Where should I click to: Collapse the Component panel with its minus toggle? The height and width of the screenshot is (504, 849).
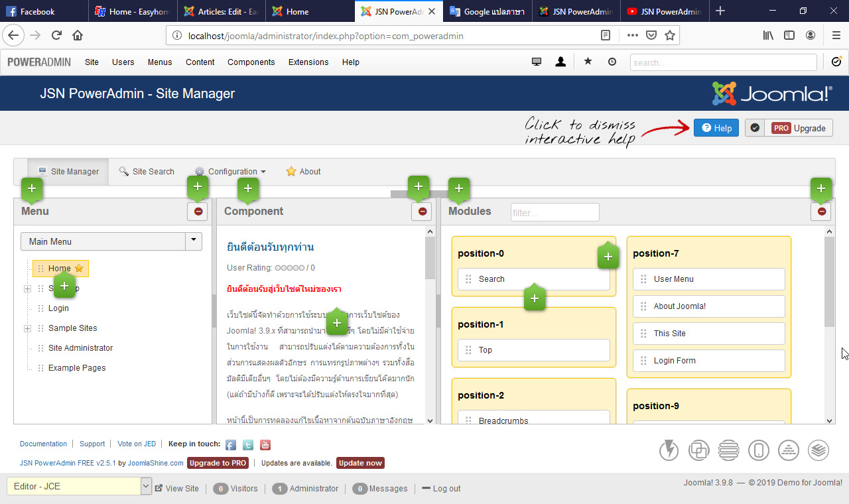(422, 212)
